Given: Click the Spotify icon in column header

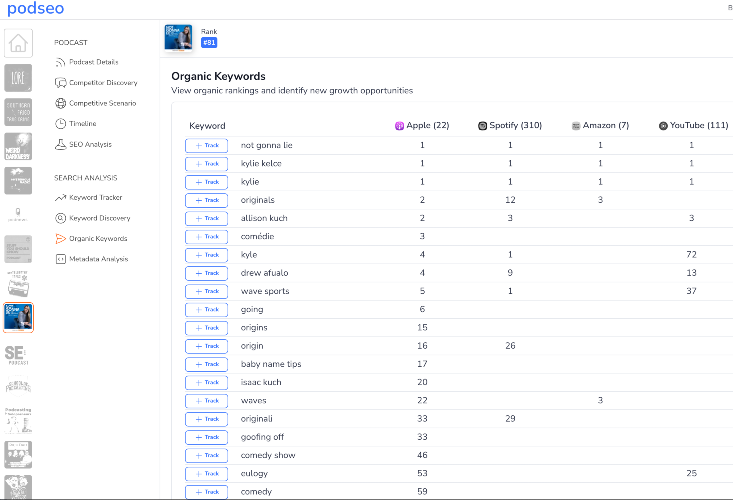Looking at the screenshot, I should pyautogui.click(x=482, y=126).
